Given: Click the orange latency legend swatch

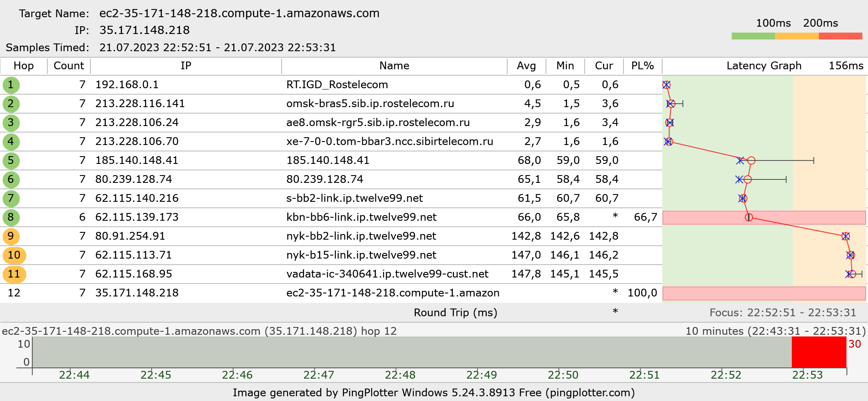Looking at the screenshot, I should (797, 36).
